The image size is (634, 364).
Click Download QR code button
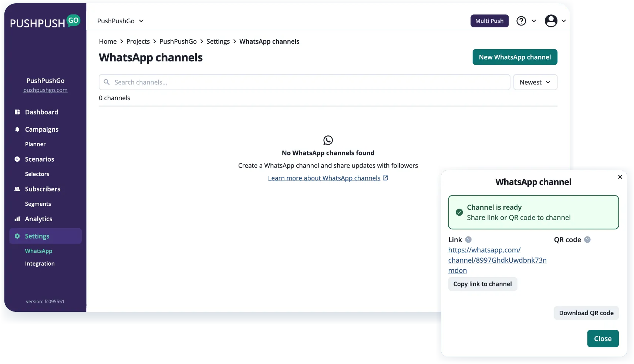(586, 313)
